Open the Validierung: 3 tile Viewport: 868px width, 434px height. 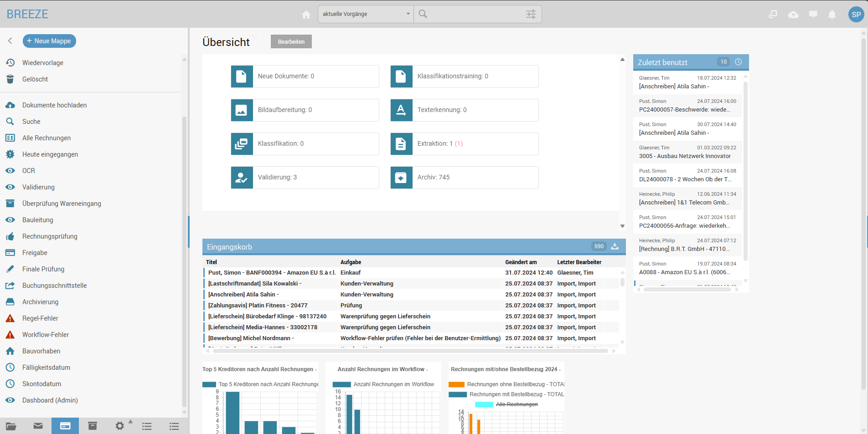tap(305, 177)
